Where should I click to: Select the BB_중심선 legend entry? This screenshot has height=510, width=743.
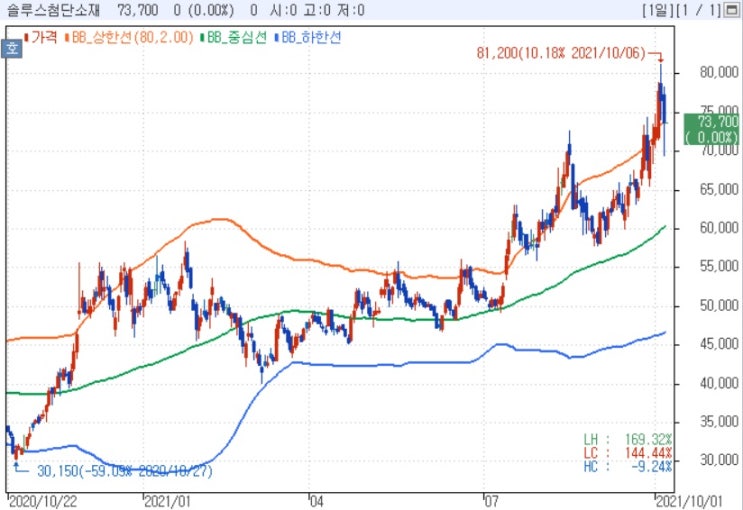coord(237,37)
